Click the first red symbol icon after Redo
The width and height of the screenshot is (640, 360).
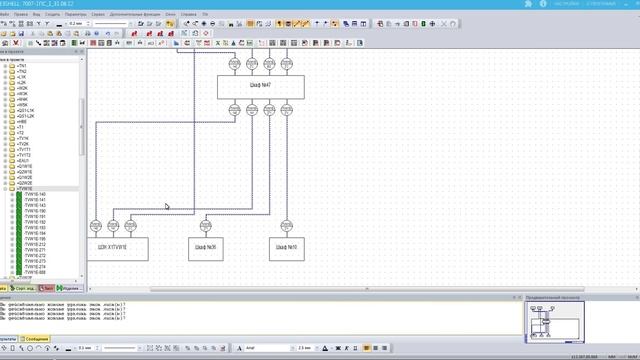pos(134,33)
